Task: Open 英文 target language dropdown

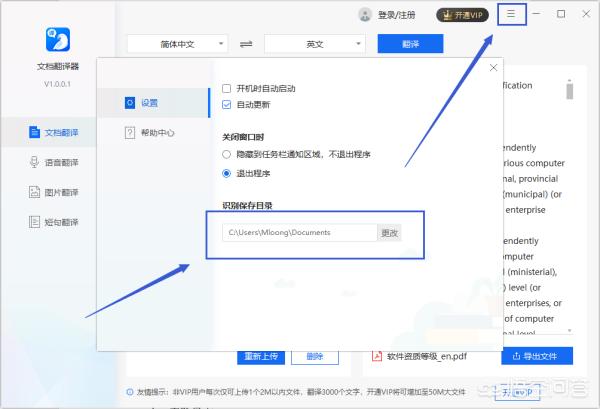Action: pos(315,44)
